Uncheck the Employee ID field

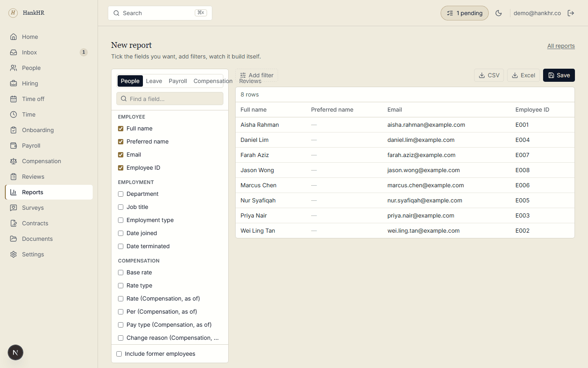click(120, 168)
